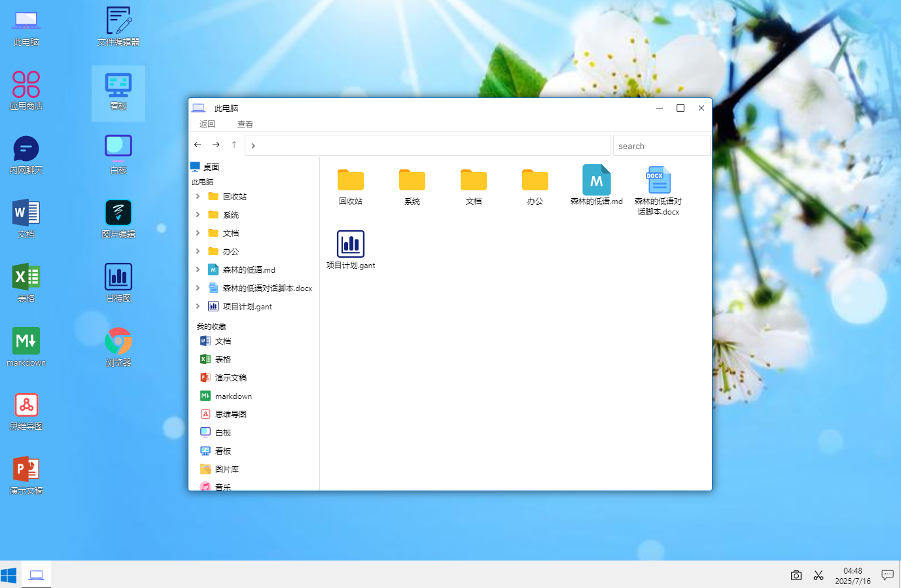
Task: Expand the 回收站 tree node
Action: click(x=198, y=196)
